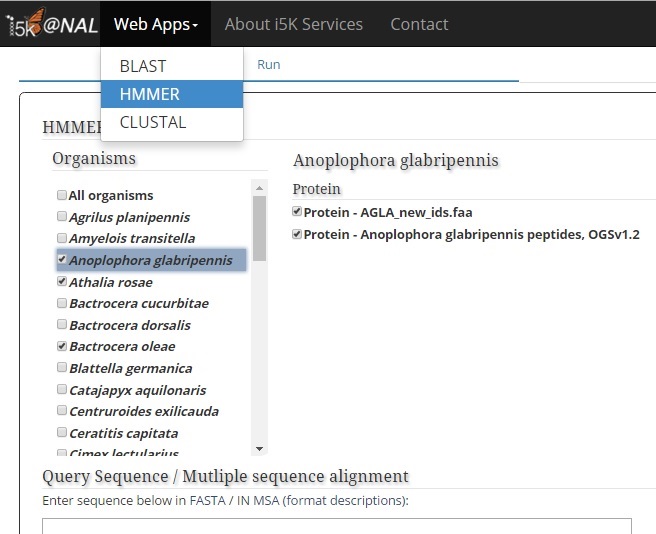656x534 pixels.
Task: Select BLAST from the Web Apps menu
Action: (x=143, y=66)
